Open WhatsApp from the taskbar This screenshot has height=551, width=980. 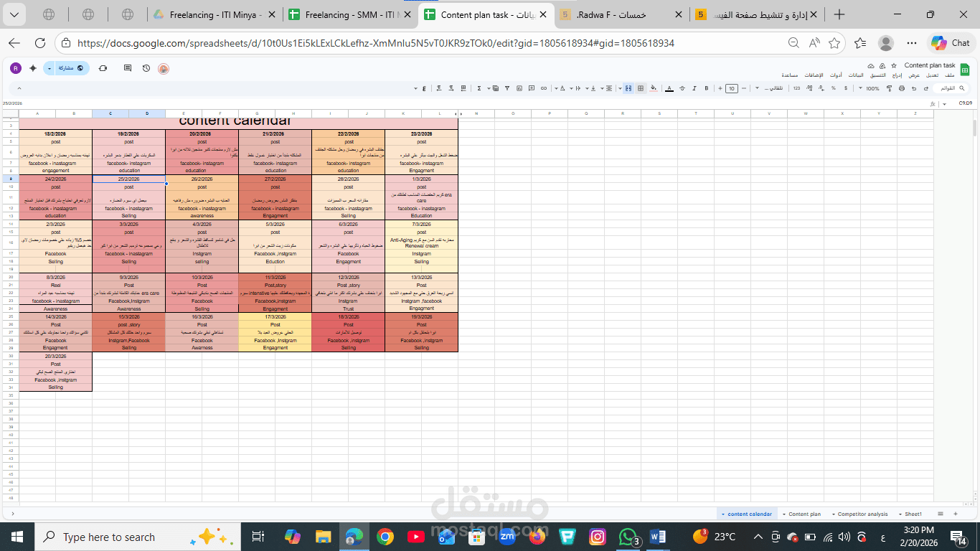[628, 537]
